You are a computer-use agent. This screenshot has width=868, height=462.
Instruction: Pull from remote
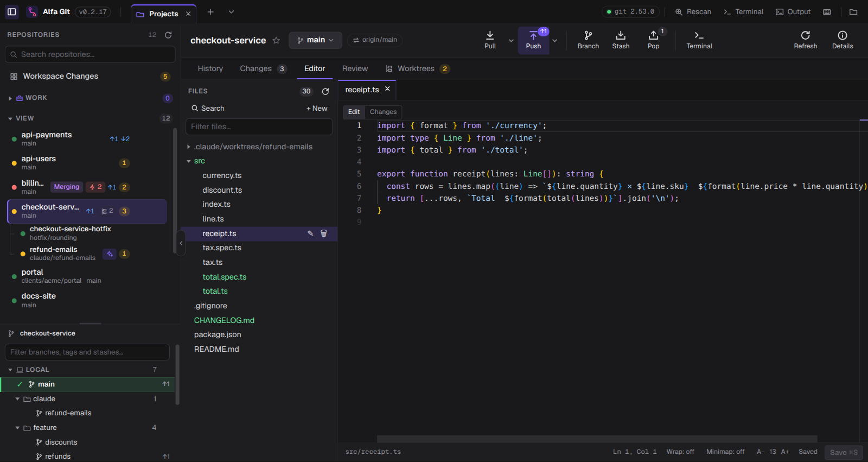490,40
